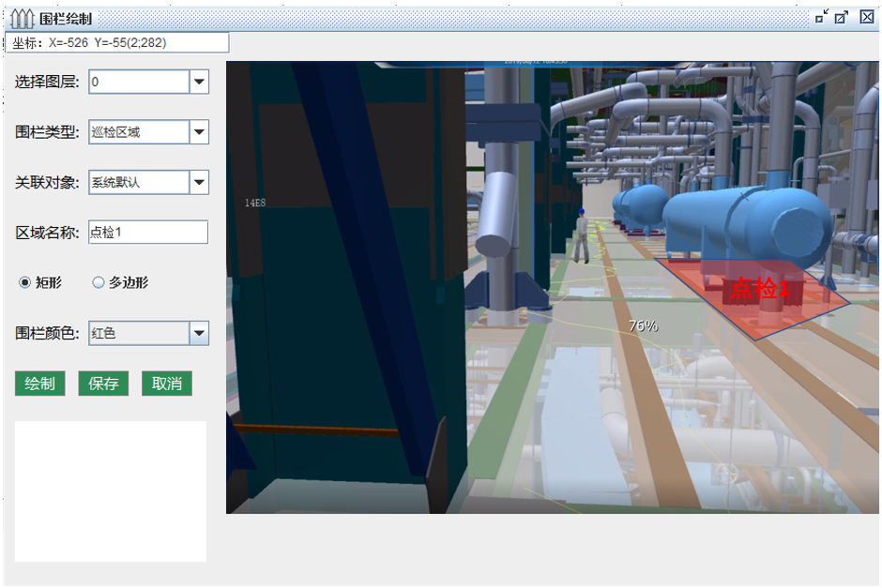The height and width of the screenshot is (588, 882).
Task: Expand the 围栏颜色 dropdown arrow
Action: (199, 333)
